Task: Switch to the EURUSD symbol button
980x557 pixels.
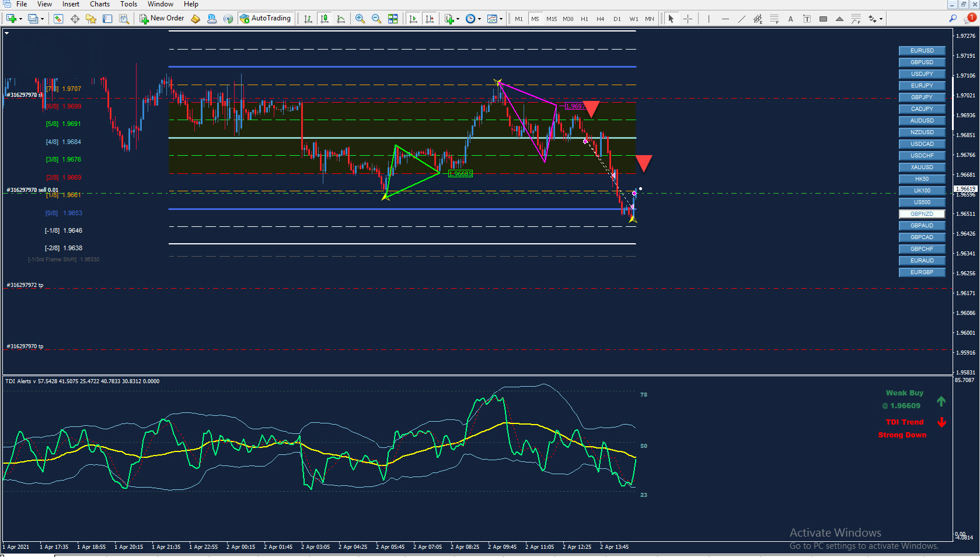Action: coord(922,51)
